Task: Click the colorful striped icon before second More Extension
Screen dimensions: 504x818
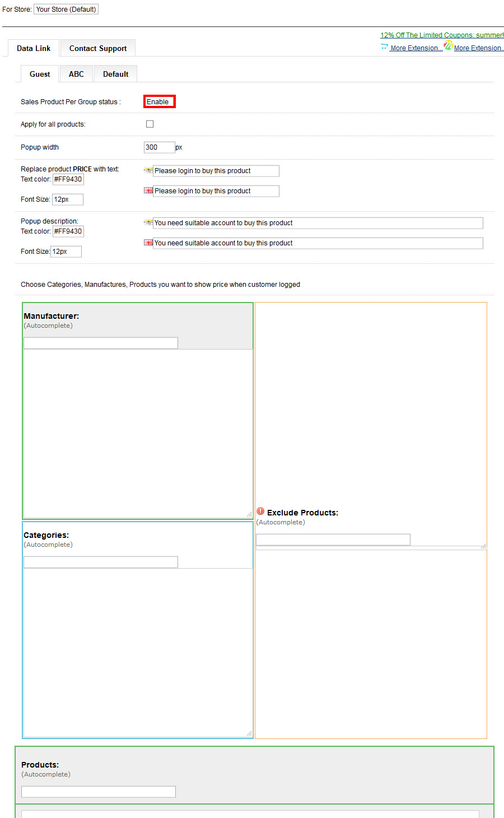Action: tap(448, 45)
